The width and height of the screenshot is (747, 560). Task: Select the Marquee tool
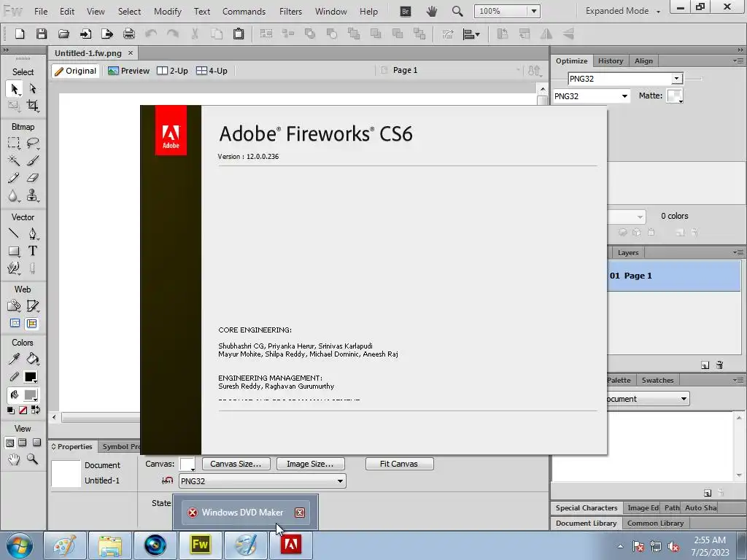tap(14, 143)
